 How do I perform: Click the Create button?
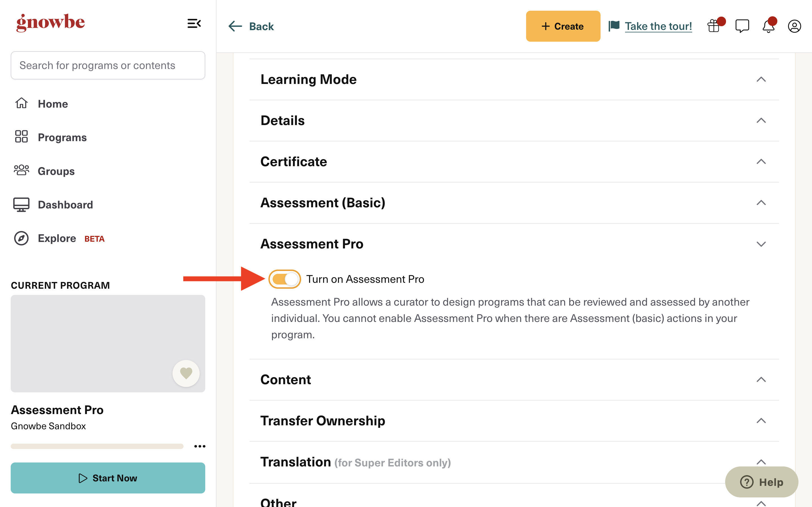pyautogui.click(x=563, y=26)
